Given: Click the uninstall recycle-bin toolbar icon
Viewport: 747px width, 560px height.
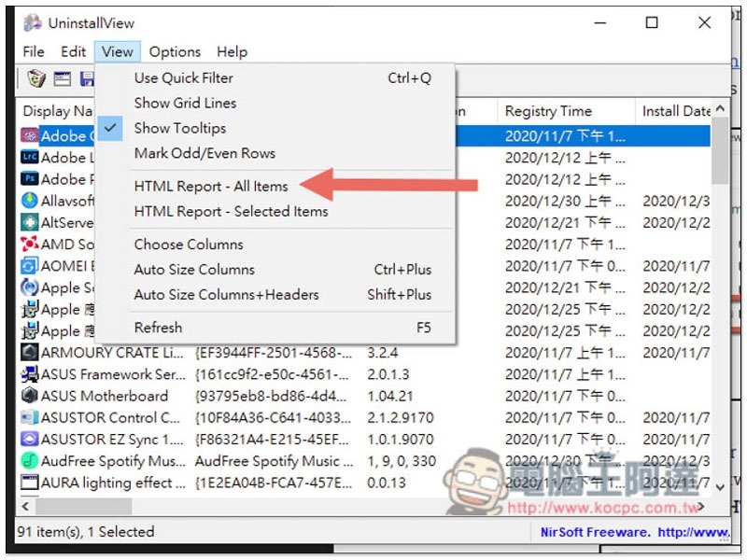Looking at the screenshot, I should [x=36, y=78].
